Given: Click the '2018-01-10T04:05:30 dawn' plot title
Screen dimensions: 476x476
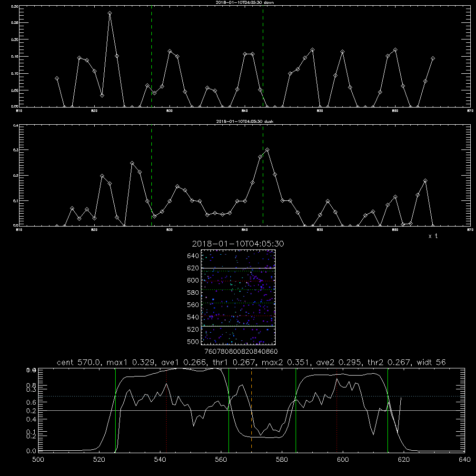Looking at the screenshot, I should (x=245, y=2).
